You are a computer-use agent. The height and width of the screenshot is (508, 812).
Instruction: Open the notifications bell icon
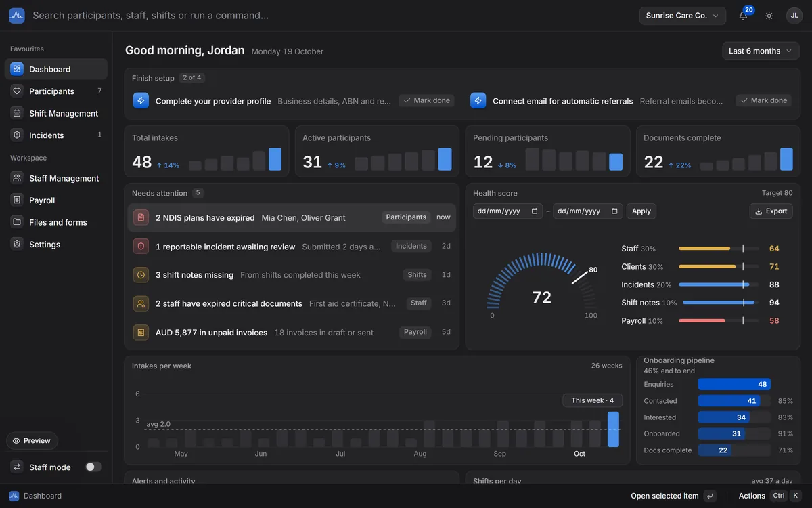743,16
